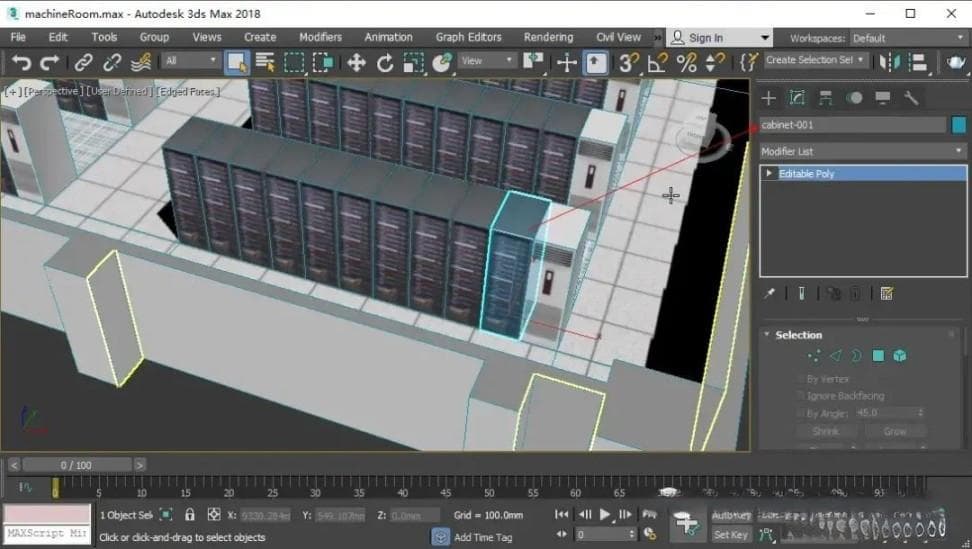This screenshot has height=549, width=972.
Task: Open the View reference coordinate dropdown
Action: [487, 61]
